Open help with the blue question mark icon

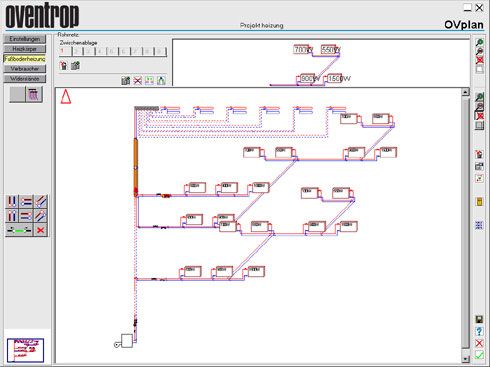(479, 331)
